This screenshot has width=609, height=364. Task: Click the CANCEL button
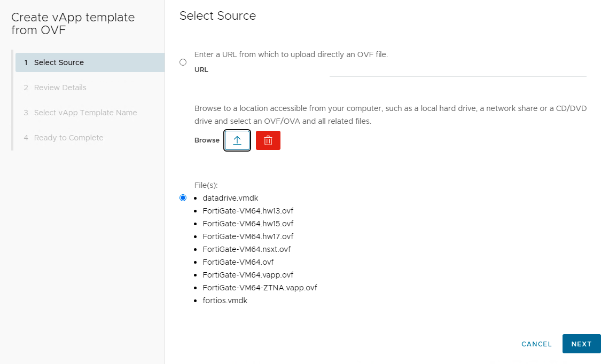[536, 344]
